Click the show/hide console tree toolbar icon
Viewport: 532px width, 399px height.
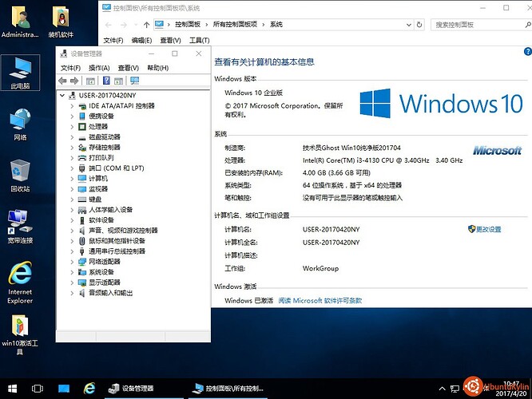pyautogui.click(x=90, y=81)
